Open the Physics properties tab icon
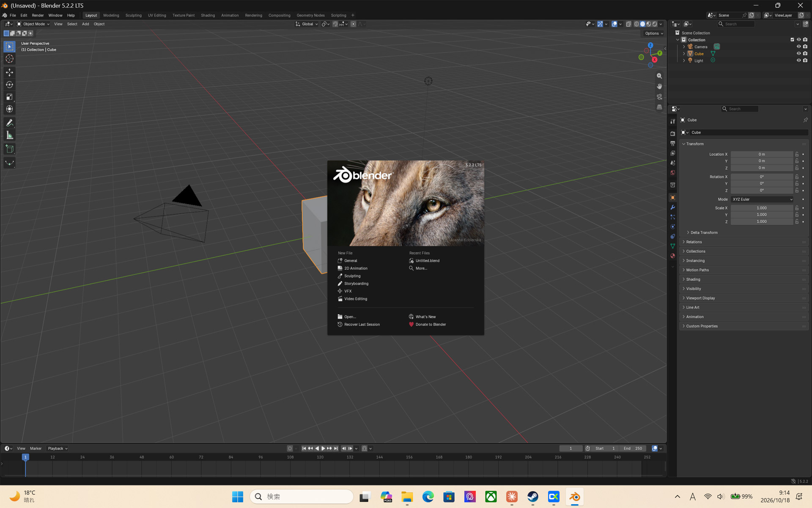 click(x=672, y=226)
